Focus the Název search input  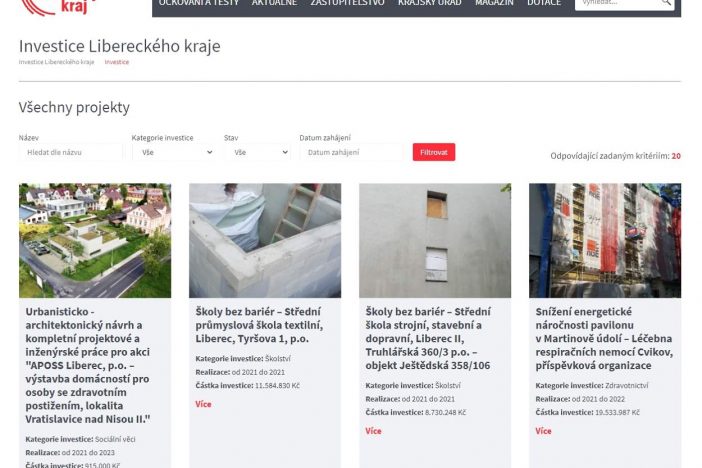(x=70, y=152)
